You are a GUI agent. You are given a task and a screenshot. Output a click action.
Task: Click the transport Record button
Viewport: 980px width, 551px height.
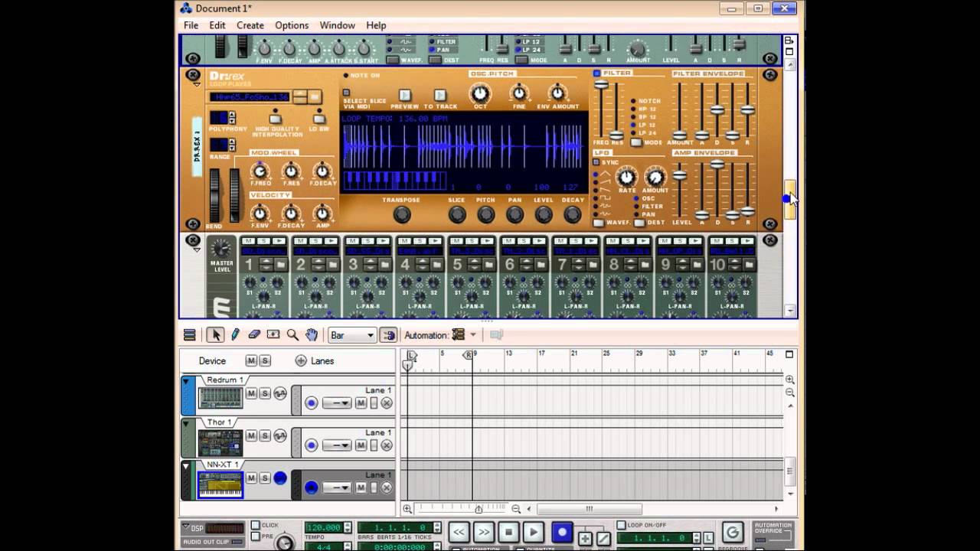(562, 532)
